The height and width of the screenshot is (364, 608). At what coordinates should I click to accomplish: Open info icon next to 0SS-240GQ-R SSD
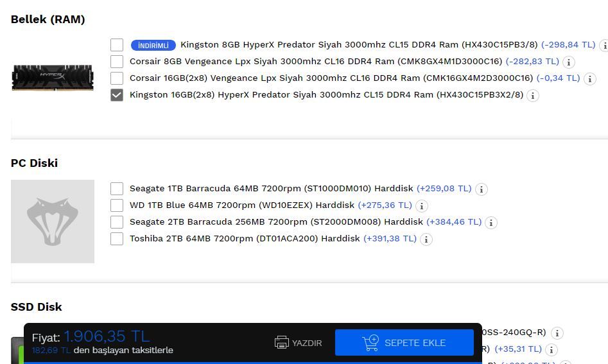tap(557, 333)
